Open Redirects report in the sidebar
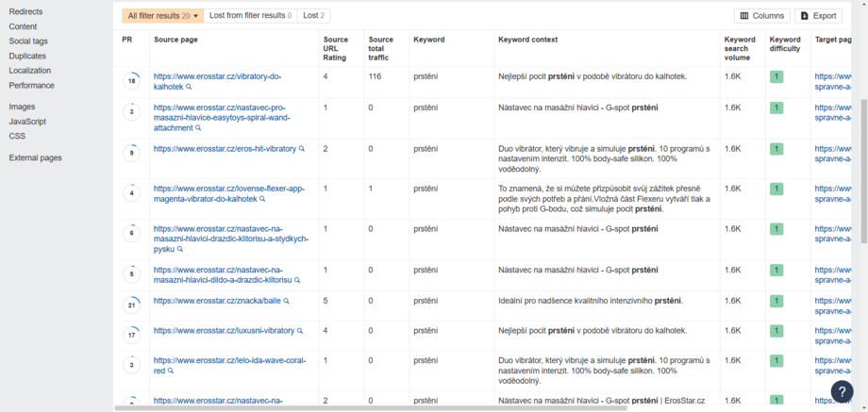The width and height of the screenshot is (868, 412). point(25,11)
